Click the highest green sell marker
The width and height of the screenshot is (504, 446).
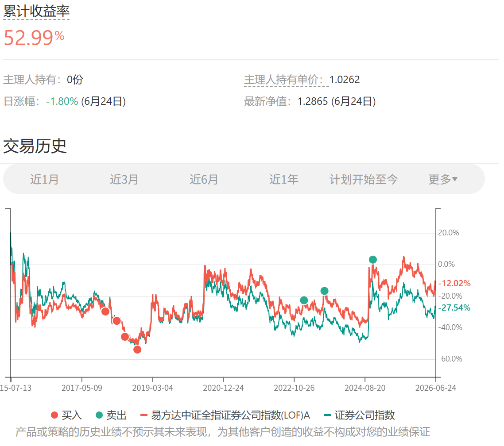click(373, 259)
